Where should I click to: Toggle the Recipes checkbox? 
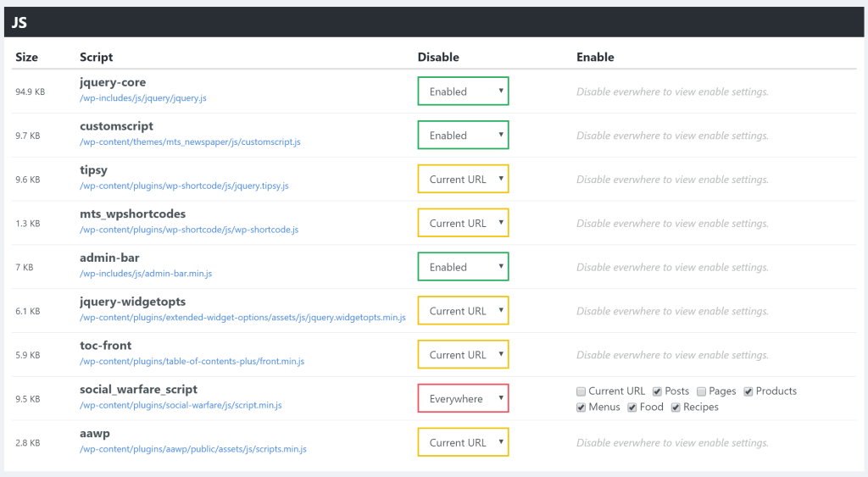676,408
